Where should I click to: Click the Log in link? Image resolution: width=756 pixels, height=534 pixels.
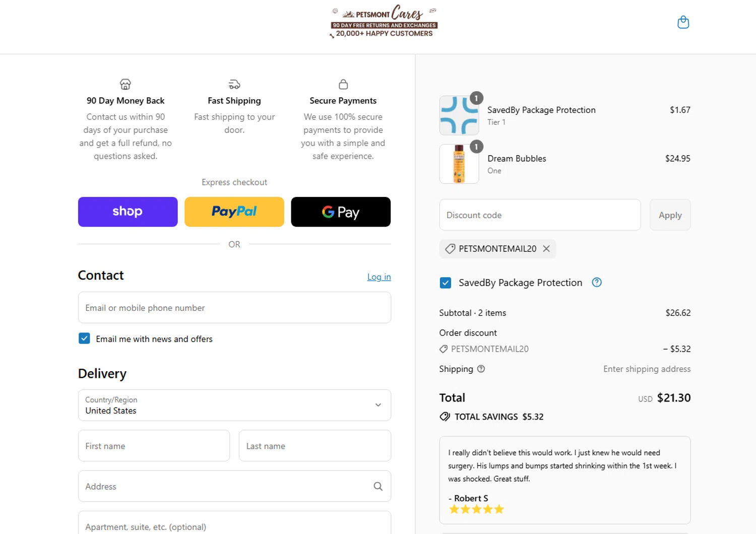379,277
